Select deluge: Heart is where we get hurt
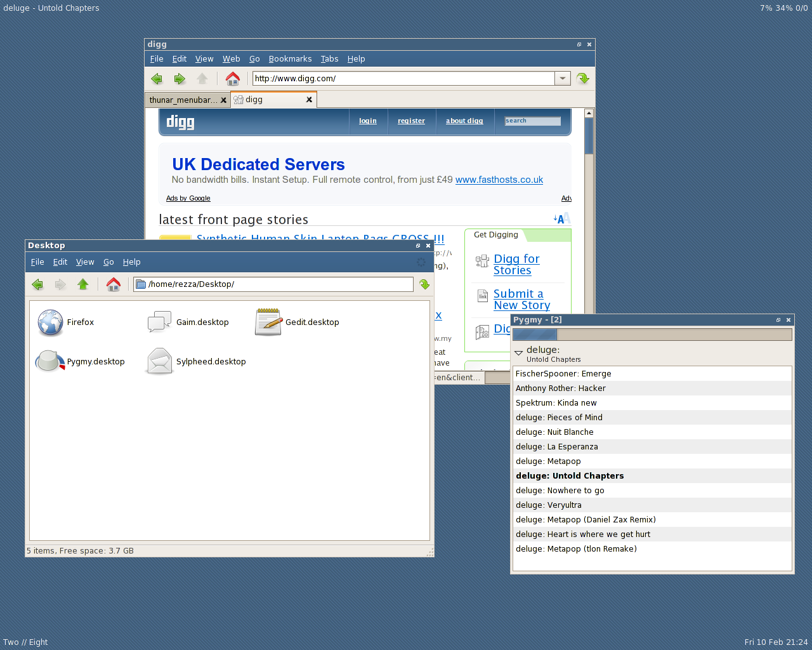This screenshot has width=812, height=650. coord(652,534)
